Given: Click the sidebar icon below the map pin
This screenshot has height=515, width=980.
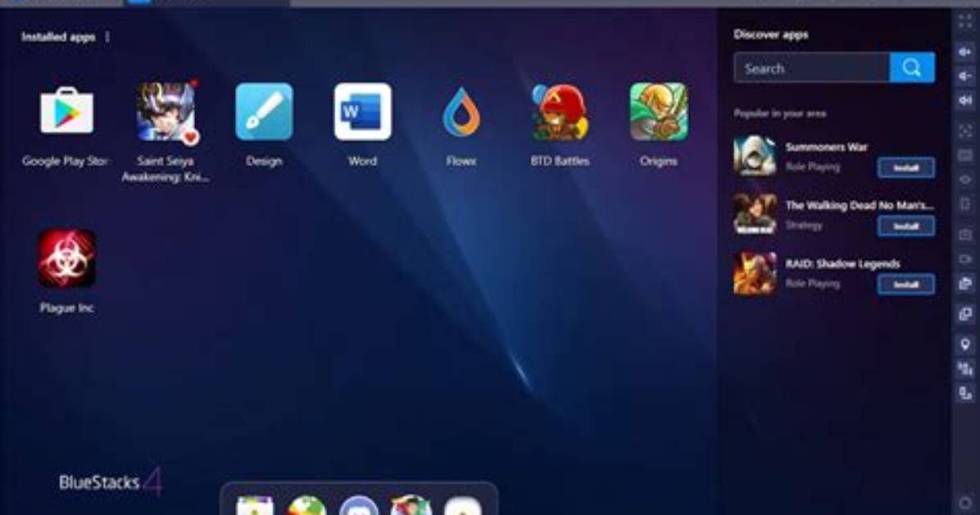Looking at the screenshot, I should (965, 369).
